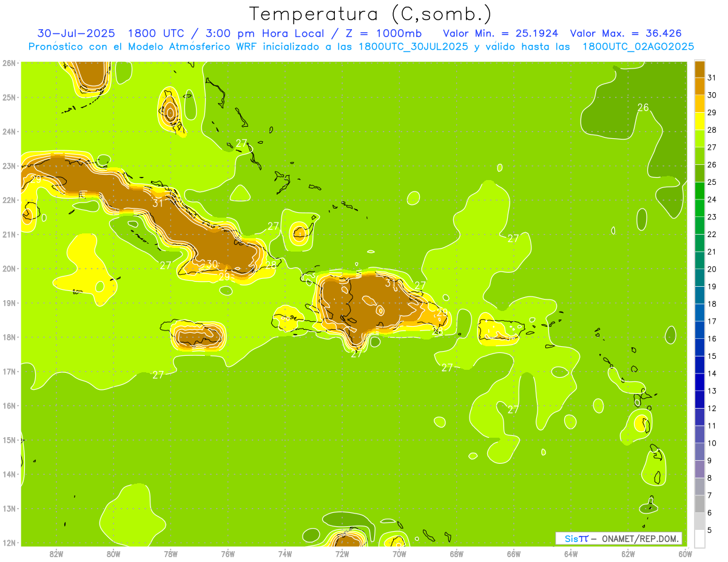Viewport: 728px width, 562px height.
Task: Click the '31' label on the color legend
Action: tap(712, 78)
